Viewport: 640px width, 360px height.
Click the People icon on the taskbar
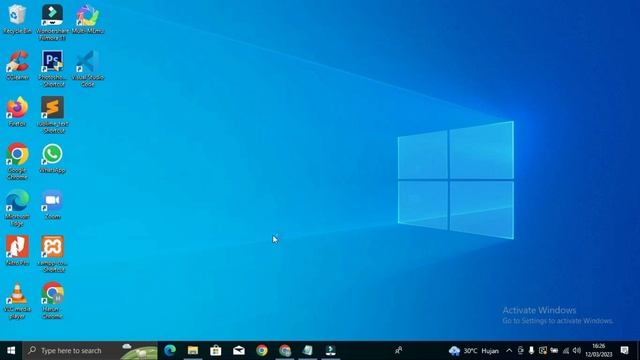tap(398, 351)
